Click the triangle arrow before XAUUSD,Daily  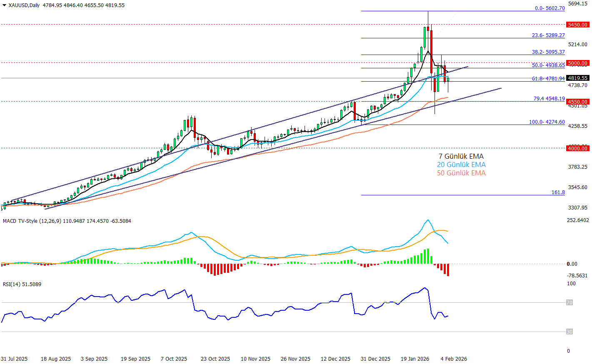(4, 5)
